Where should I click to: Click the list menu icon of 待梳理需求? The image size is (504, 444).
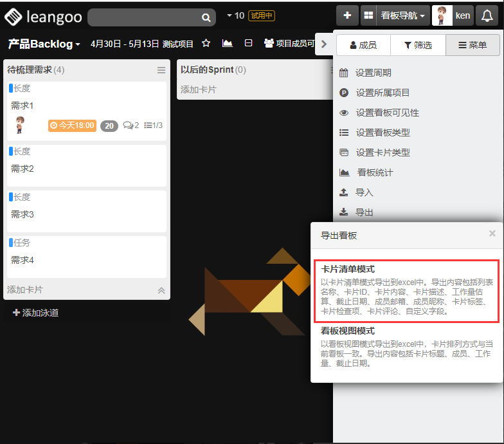point(161,70)
